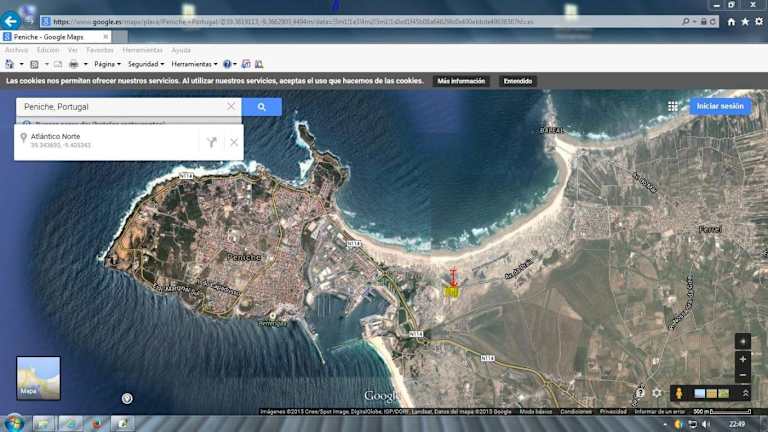Click the blue search magnifier button
The image size is (768, 432).
pos(261,107)
